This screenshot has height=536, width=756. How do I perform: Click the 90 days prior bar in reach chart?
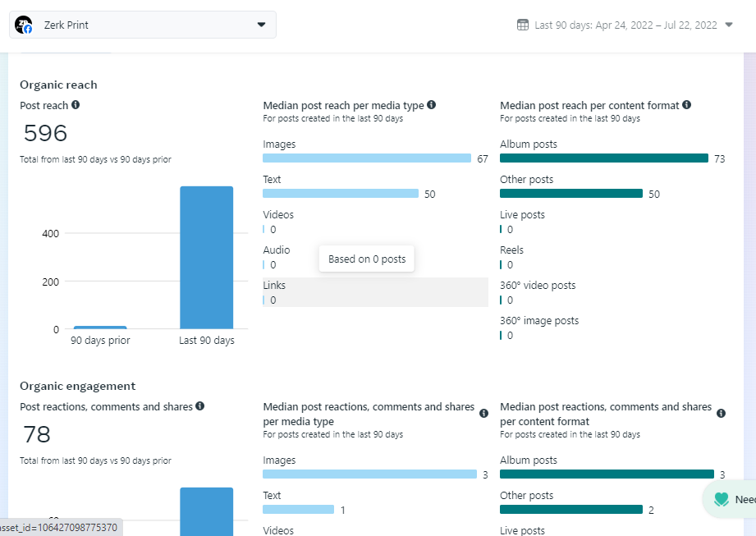(100, 328)
